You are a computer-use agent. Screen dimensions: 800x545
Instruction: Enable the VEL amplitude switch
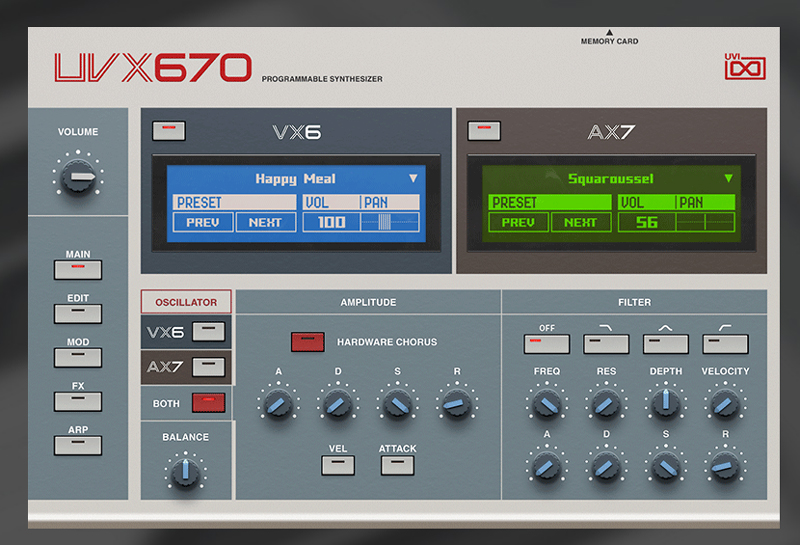click(x=338, y=465)
